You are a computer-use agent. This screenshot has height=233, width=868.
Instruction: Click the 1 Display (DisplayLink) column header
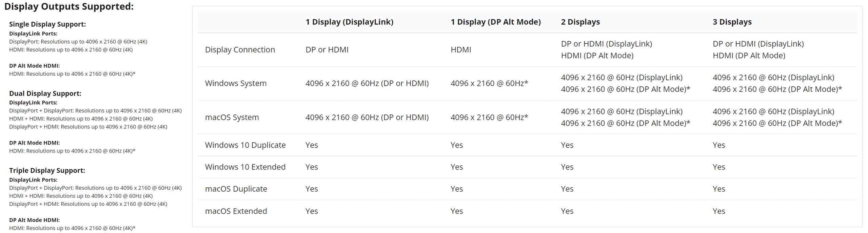pyautogui.click(x=349, y=22)
